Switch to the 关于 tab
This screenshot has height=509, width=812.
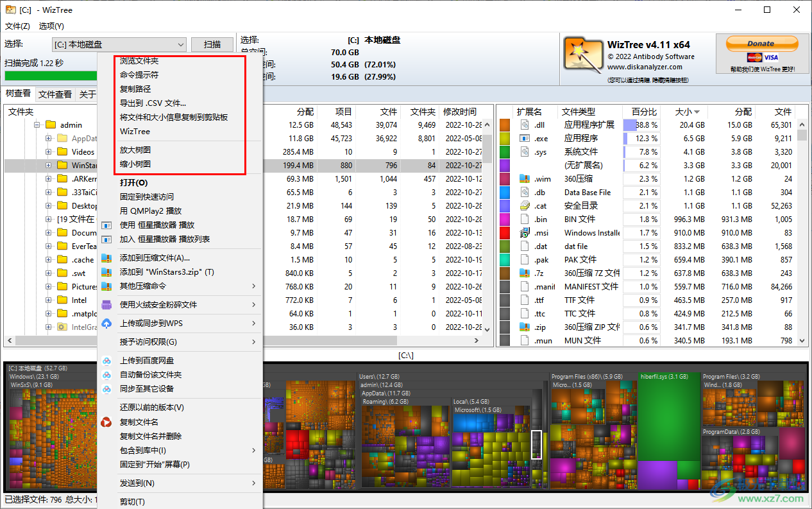click(88, 94)
